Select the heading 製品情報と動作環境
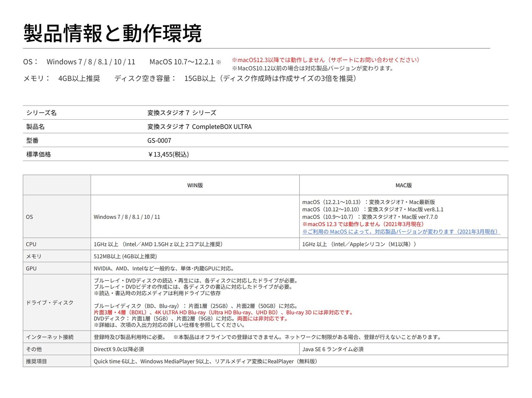Image resolution: width=532 pixels, height=398 pixels. (113, 33)
